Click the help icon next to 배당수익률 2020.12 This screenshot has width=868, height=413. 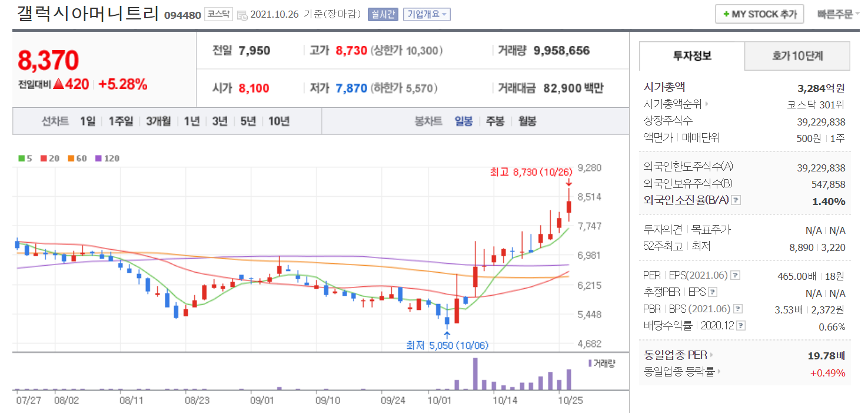[x=741, y=325]
